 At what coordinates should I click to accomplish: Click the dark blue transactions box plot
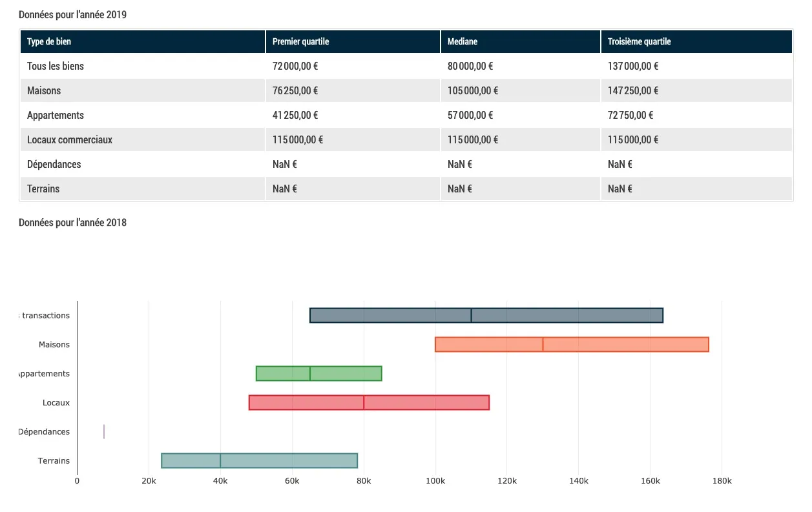486,316
